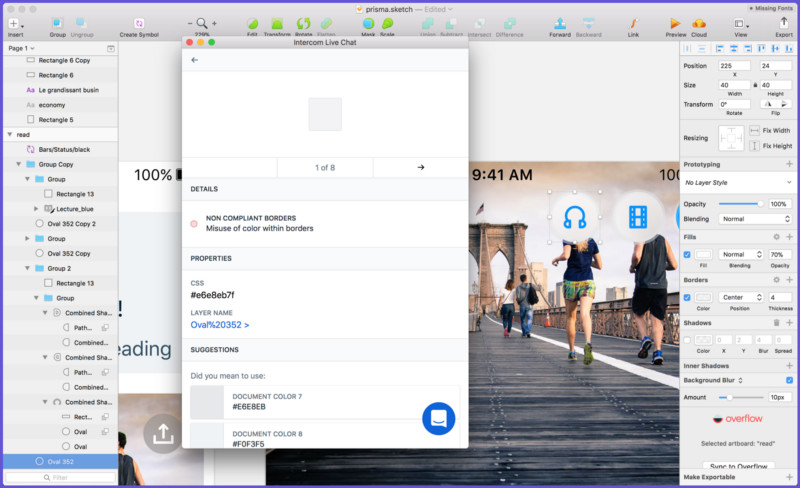Click the Scale toolbar icon
800x488 pixels.
(x=387, y=23)
